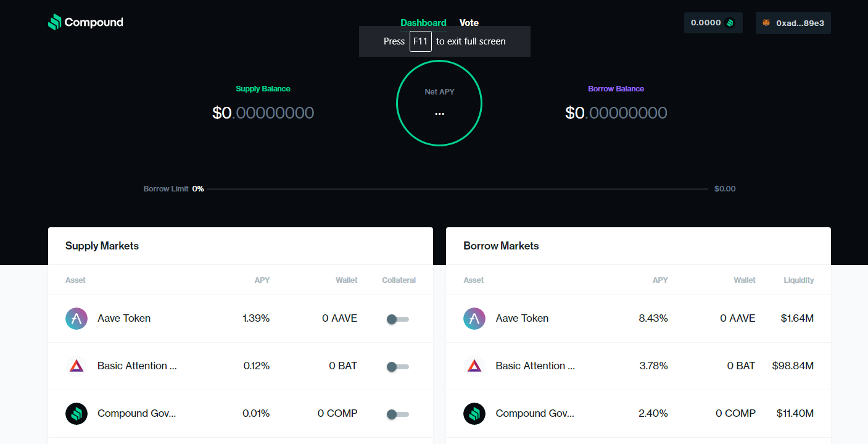Click the 0.01% supply APY value
Viewport: 868px width, 444px height.
(256, 414)
